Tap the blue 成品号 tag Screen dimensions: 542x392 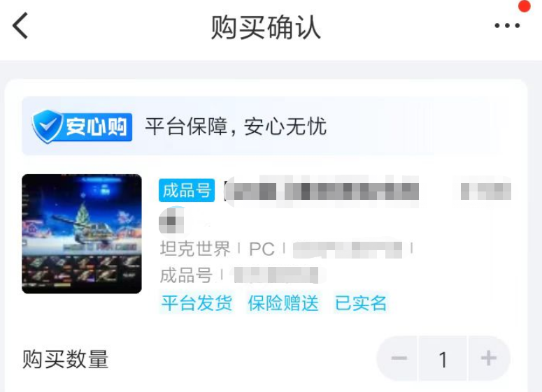[187, 190]
